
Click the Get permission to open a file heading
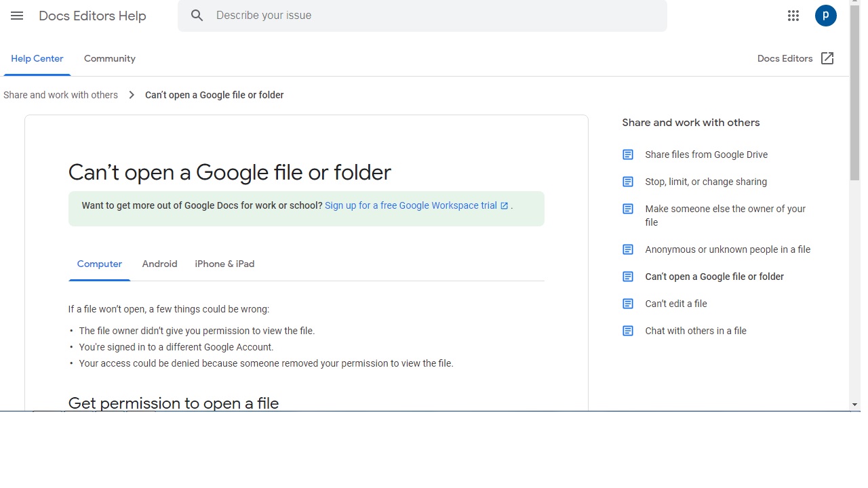point(174,403)
